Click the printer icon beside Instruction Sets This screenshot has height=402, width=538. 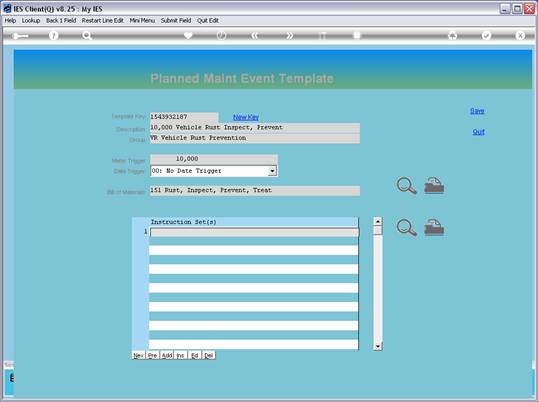[434, 227]
